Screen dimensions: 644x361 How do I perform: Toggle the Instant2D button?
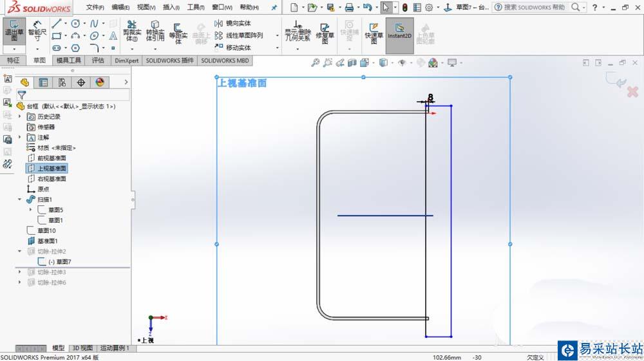[x=399, y=35]
